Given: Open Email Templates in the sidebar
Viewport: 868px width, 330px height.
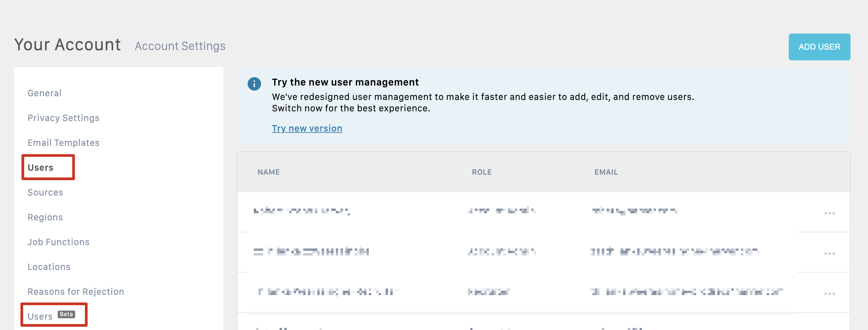Looking at the screenshot, I should coord(63,143).
